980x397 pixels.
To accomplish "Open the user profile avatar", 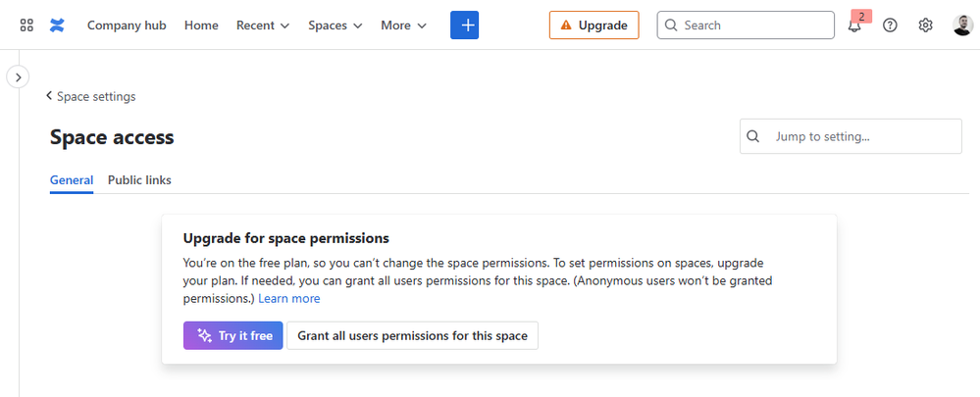I will (x=962, y=25).
